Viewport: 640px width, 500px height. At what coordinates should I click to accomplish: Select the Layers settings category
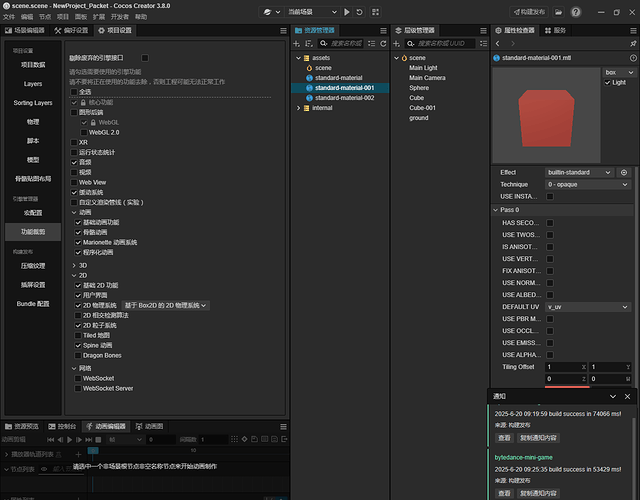coord(33,84)
